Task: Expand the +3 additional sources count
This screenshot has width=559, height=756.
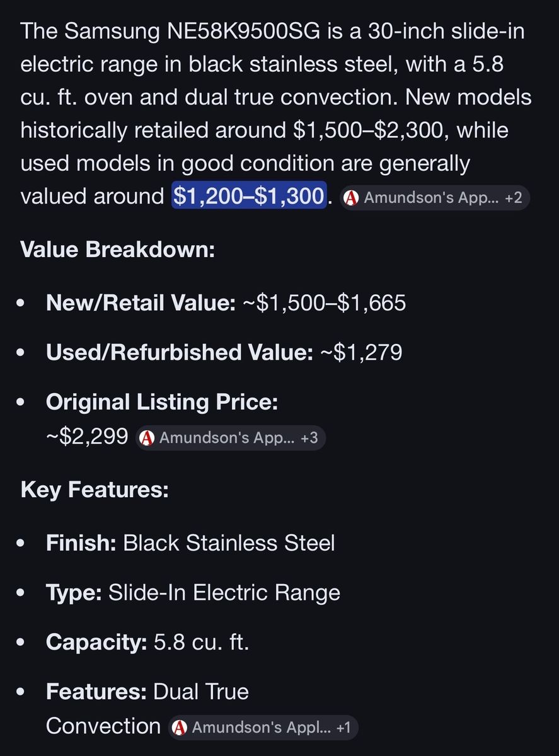Action: click(x=309, y=438)
